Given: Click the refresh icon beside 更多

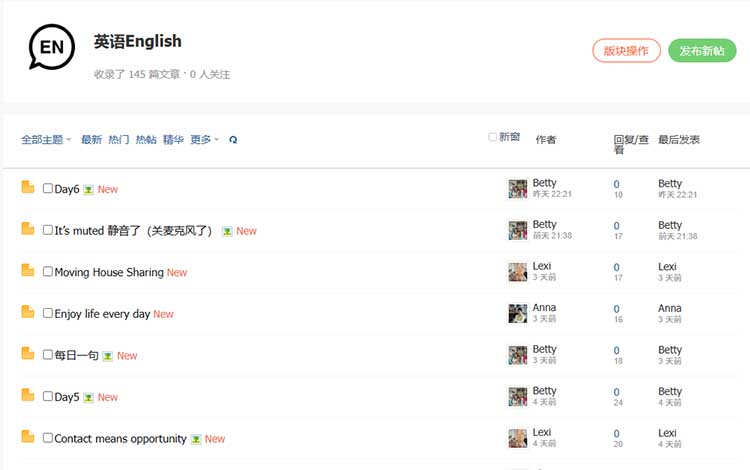Looking at the screenshot, I should click(x=233, y=140).
